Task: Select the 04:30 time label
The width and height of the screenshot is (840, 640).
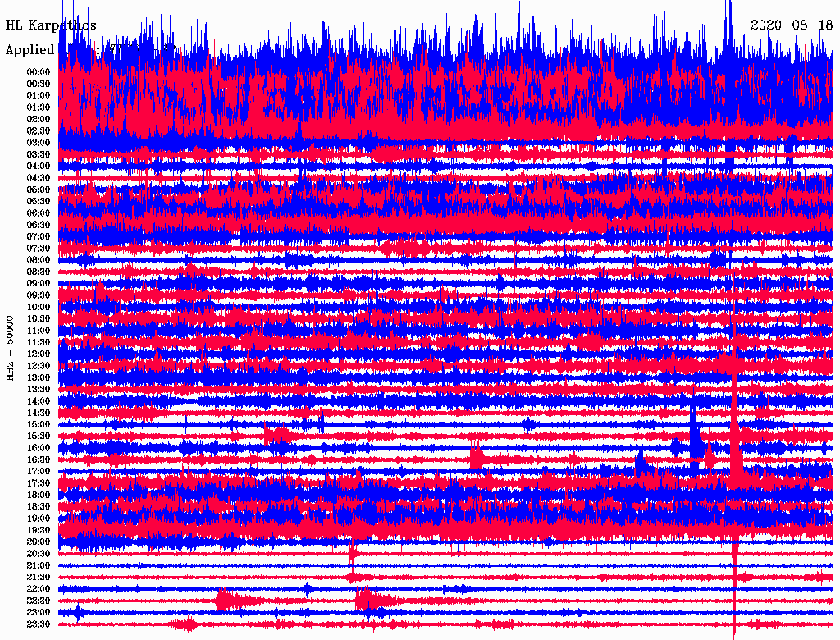Action: tap(39, 178)
